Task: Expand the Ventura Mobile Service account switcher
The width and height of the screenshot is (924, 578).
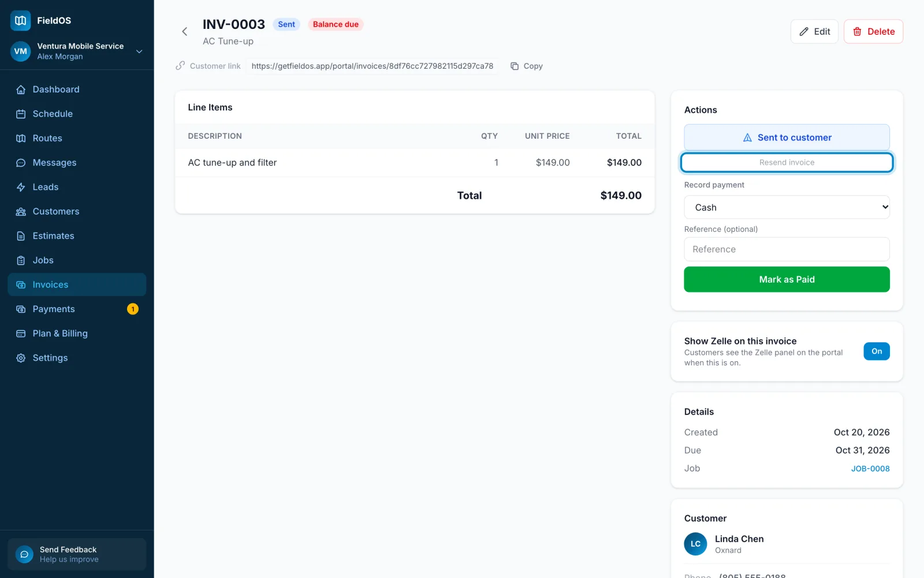Action: pos(77,51)
